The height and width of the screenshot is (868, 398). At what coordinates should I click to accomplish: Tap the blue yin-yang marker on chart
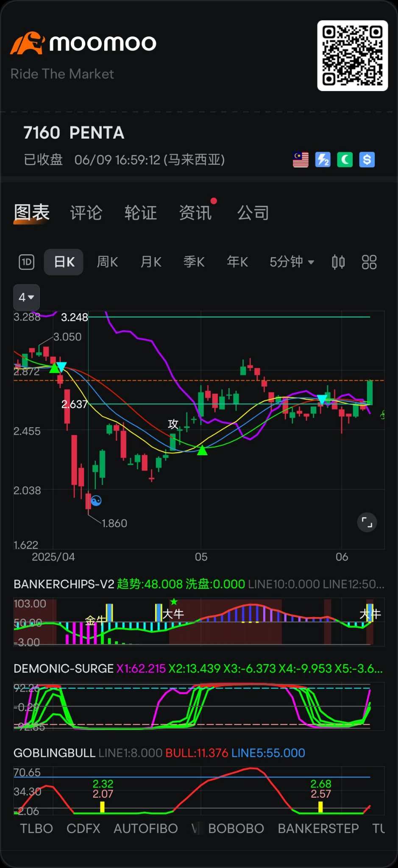click(x=97, y=501)
